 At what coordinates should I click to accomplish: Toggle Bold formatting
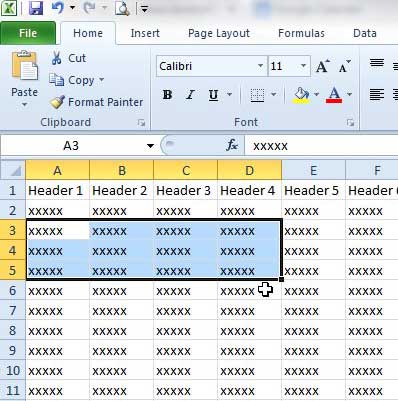point(167,95)
